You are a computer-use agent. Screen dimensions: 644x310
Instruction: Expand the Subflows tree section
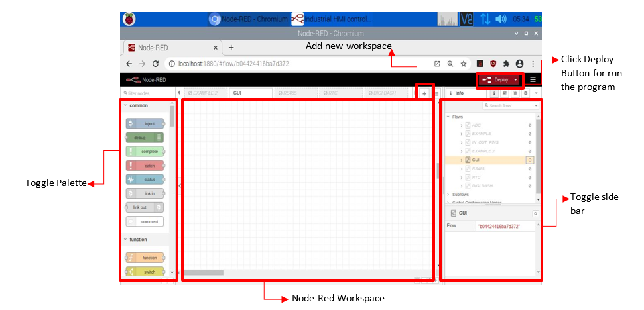pos(449,194)
